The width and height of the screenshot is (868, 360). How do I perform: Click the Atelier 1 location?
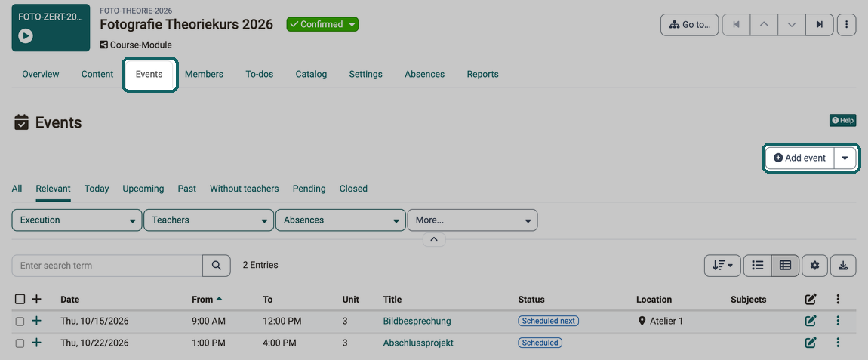coord(661,321)
